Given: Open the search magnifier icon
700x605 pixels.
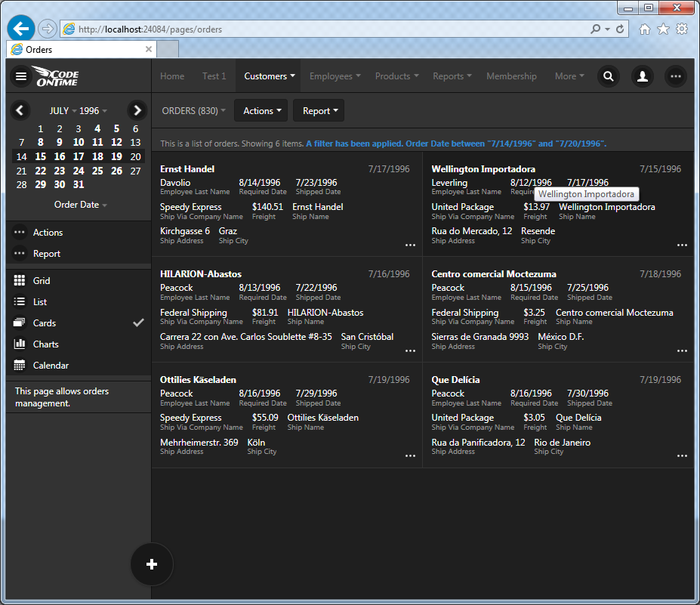Looking at the screenshot, I should (x=609, y=76).
